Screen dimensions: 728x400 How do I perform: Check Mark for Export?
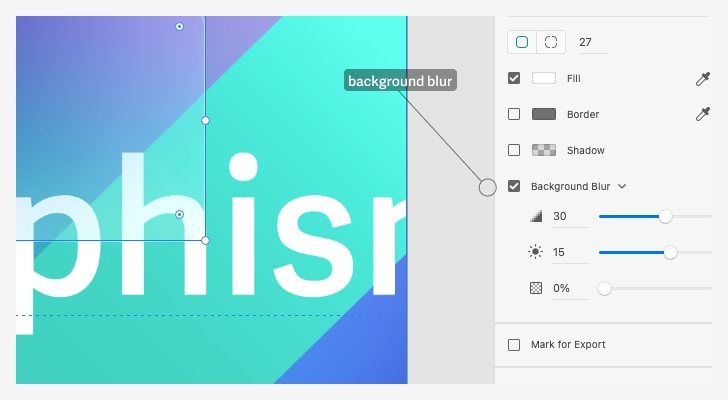pos(514,345)
